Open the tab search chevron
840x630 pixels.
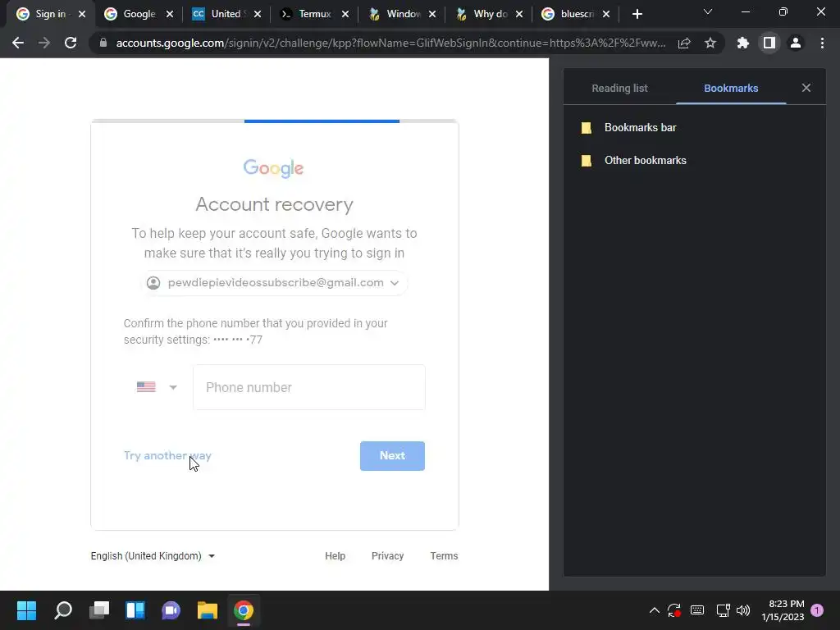[708, 11]
